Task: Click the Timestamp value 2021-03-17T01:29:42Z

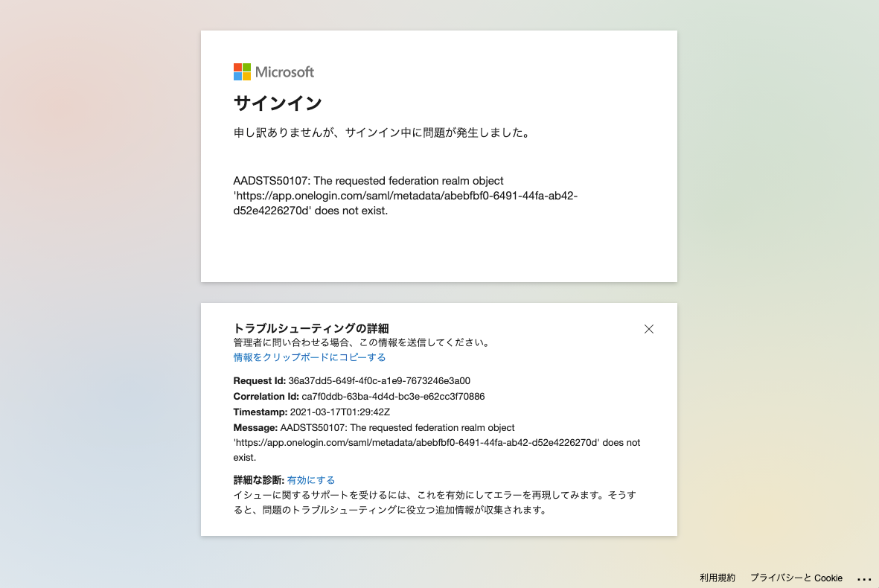Action: click(x=339, y=412)
